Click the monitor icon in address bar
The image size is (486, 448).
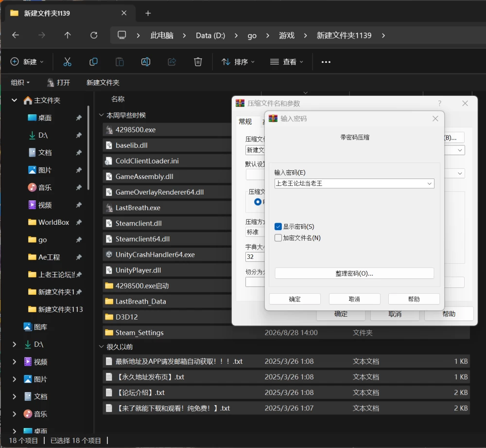(x=122, y=35)
